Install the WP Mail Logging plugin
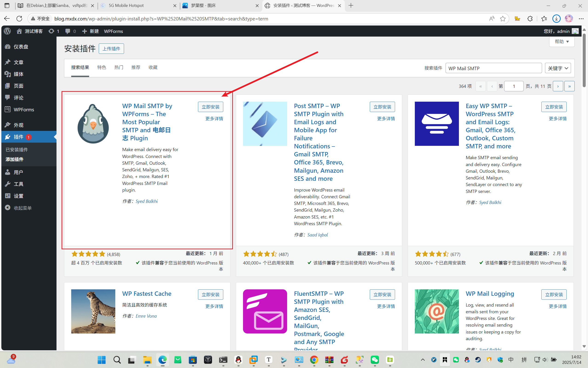This screenshot has height=368, width=588. (x=554, y=294)
